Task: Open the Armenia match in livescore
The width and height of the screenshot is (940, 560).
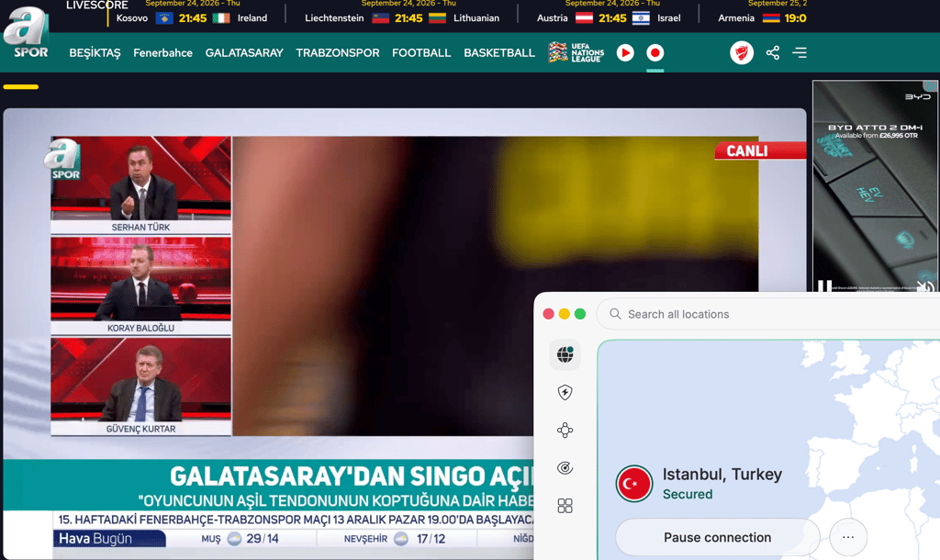Action: click(763, 18)
